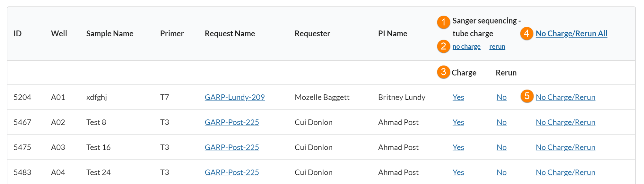644x184 pixels.
Task: Click the 'rerun' header link
Action: click(x=497, y=47)
